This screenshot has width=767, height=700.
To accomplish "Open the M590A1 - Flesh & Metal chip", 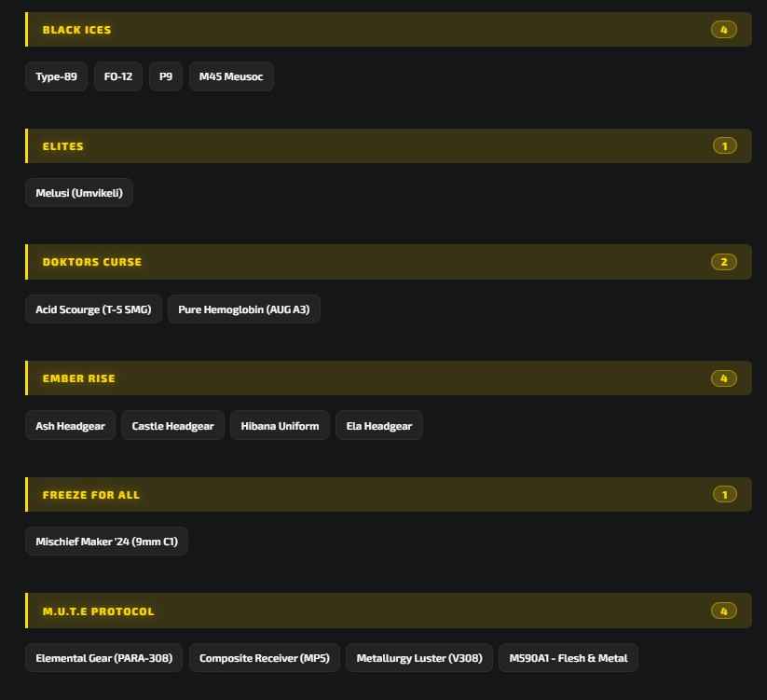I will (568, 658).
